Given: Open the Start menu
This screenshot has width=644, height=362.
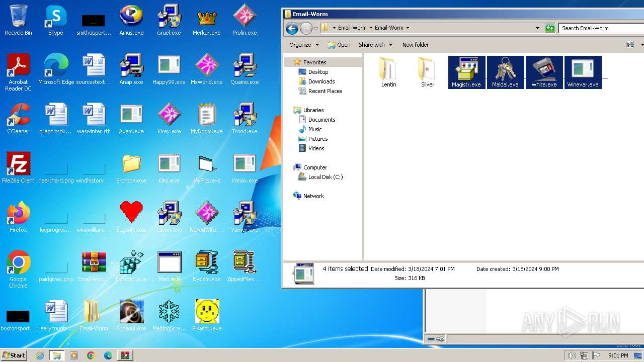Looking at the screenshot, I should pyautogui.click(x=14, y=355).
